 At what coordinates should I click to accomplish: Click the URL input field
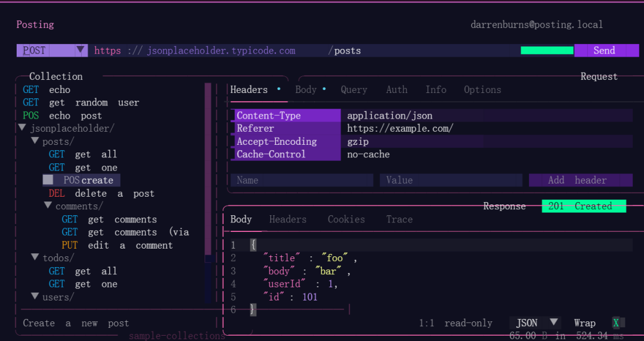pyautogui.click(x=304, y=51)
